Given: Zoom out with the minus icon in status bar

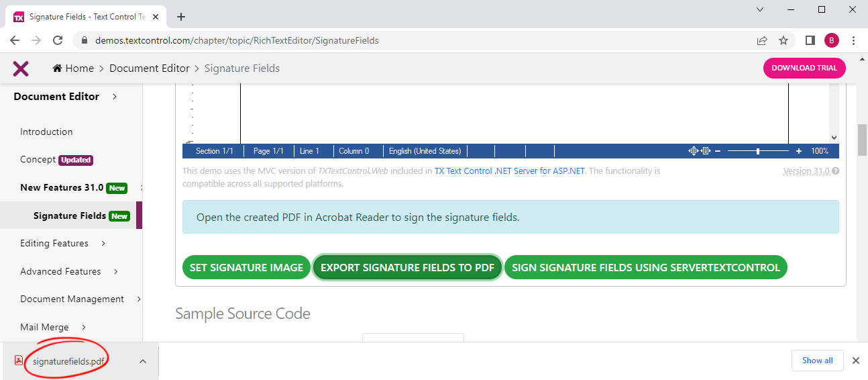Looking at the screenshot, I should click(x=718, y=151).
